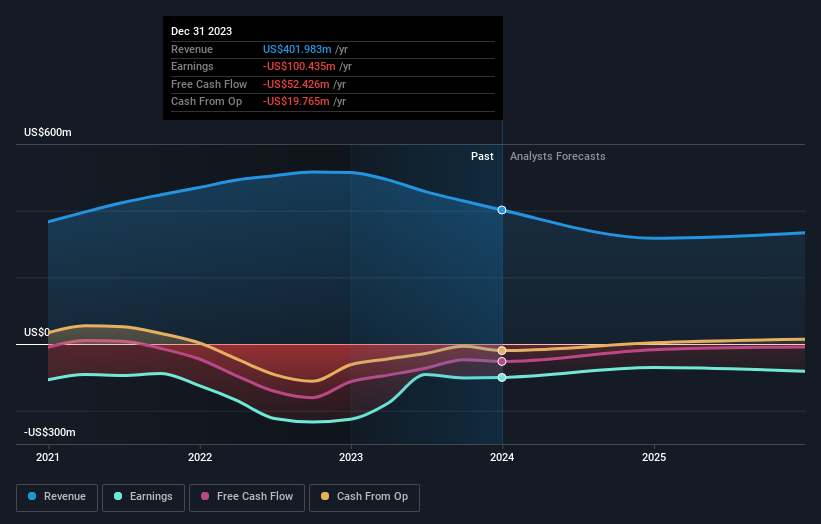Click the -US$52.426m free cash flow value
Image resolution: width=821 pixels, height=524 pixels.
pos(296,84)
